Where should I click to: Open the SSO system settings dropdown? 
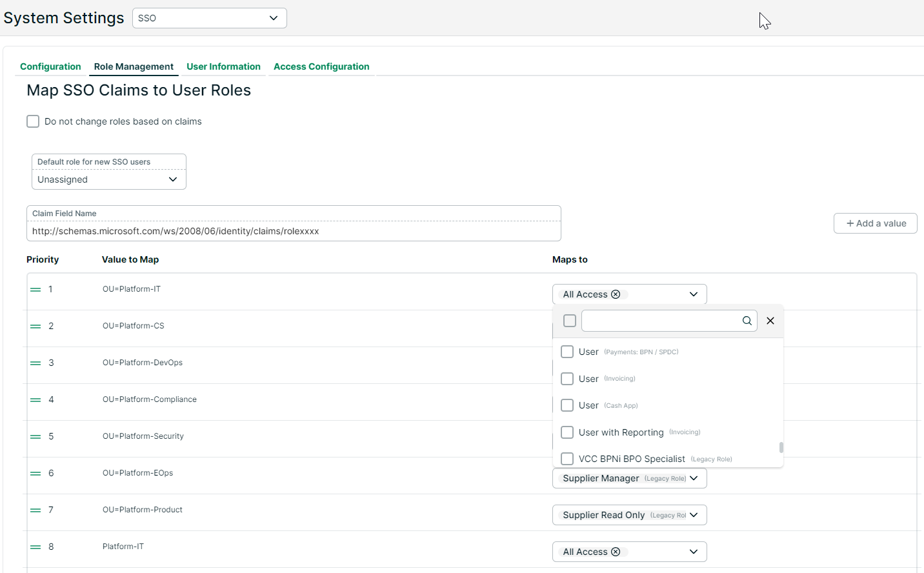[x=209, y=18]
